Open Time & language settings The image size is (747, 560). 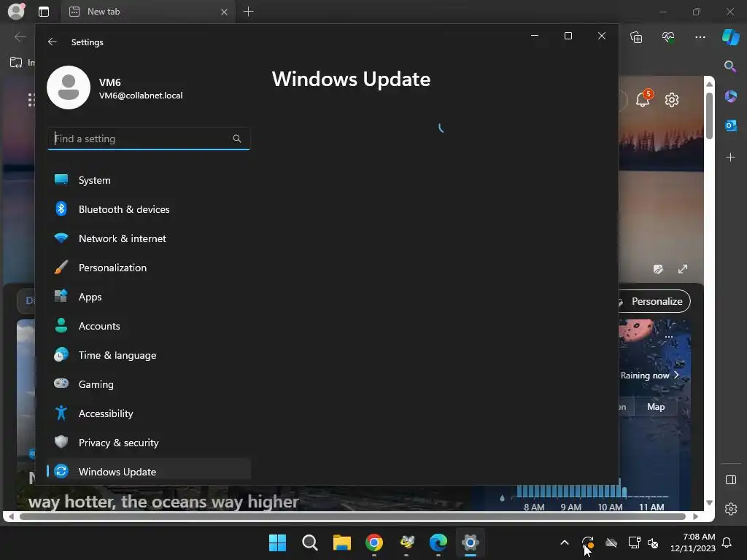(149, 355)
